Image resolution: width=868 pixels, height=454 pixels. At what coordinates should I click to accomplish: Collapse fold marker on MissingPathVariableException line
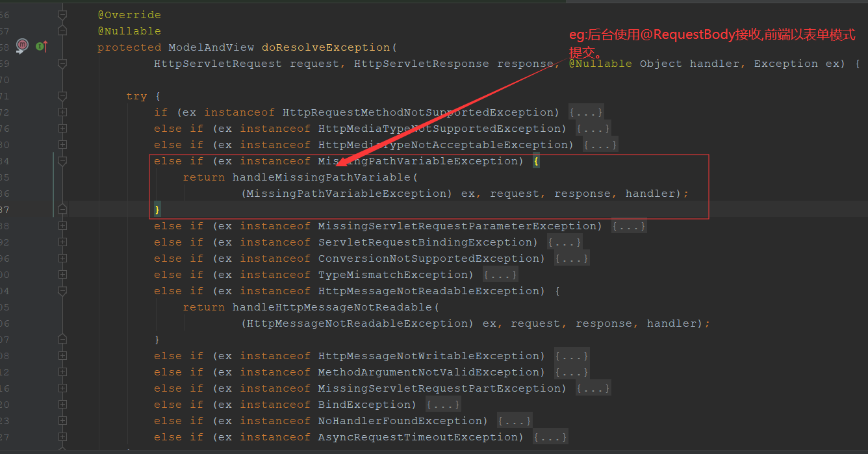point(62,160)
